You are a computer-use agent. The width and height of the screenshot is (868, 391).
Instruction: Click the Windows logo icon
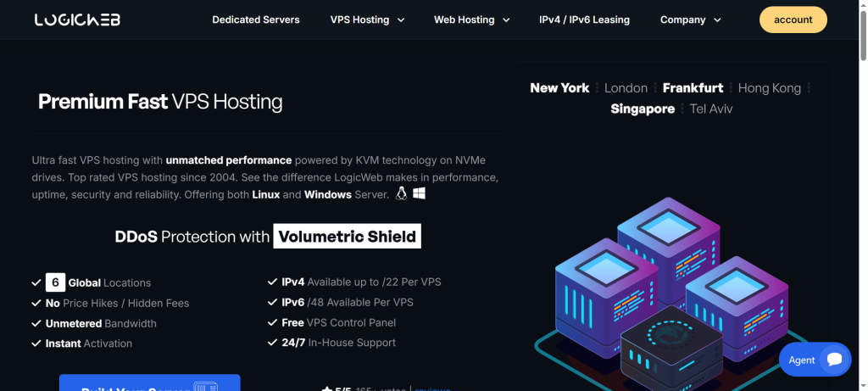point(419,194)
